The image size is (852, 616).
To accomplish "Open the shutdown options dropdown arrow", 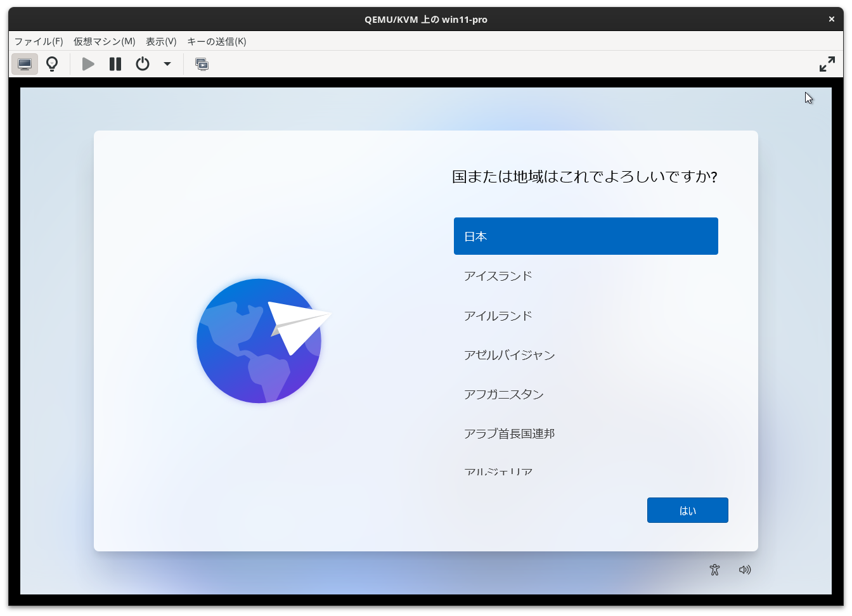I will [x=167, y=63].
